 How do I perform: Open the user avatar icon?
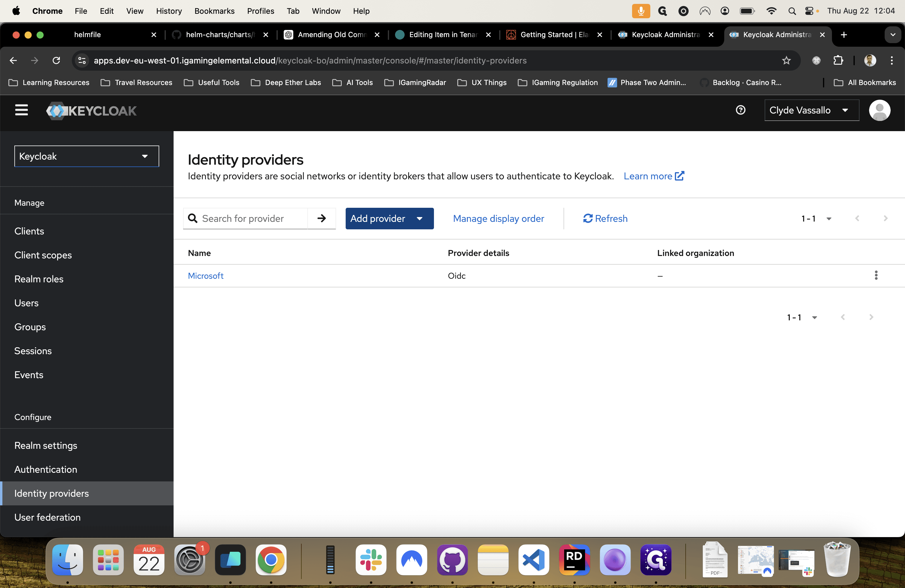[x=879, y=110]
